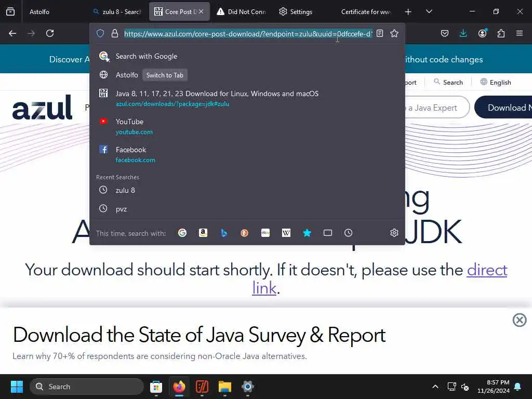Open the English language selector
532x399 pixels.
[x=496, y=82]
